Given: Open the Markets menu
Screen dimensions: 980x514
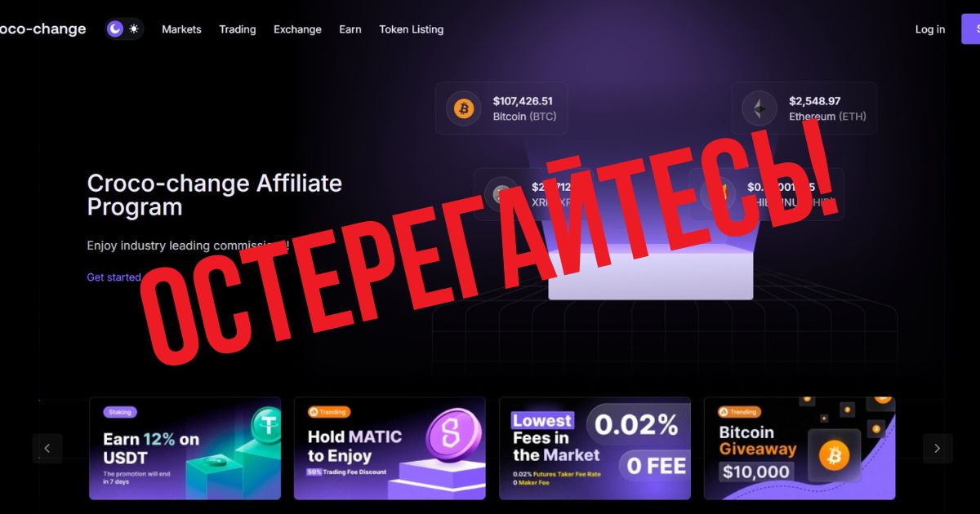Looking at the screenshot, I should click(181, 29).
